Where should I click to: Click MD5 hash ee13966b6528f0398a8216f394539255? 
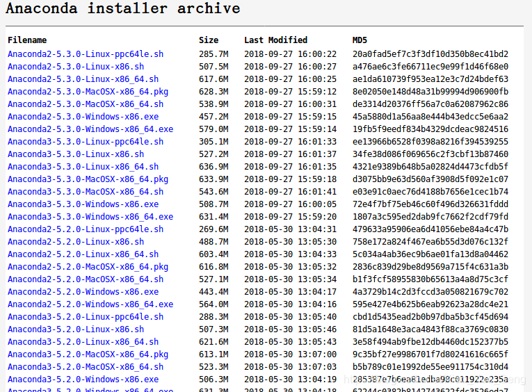click(430, 142)
